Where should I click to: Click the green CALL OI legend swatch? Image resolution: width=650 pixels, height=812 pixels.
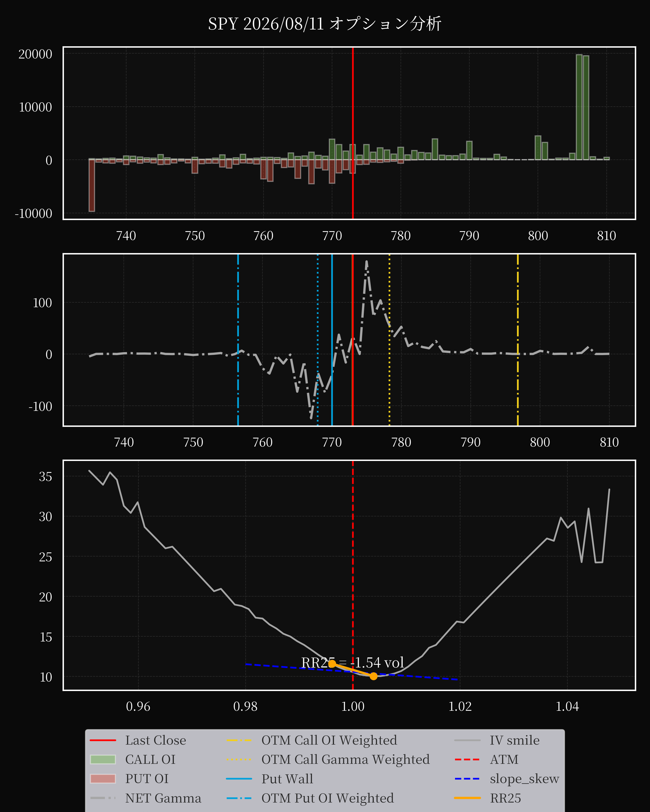pyautogui.click(x=103, y=760)
